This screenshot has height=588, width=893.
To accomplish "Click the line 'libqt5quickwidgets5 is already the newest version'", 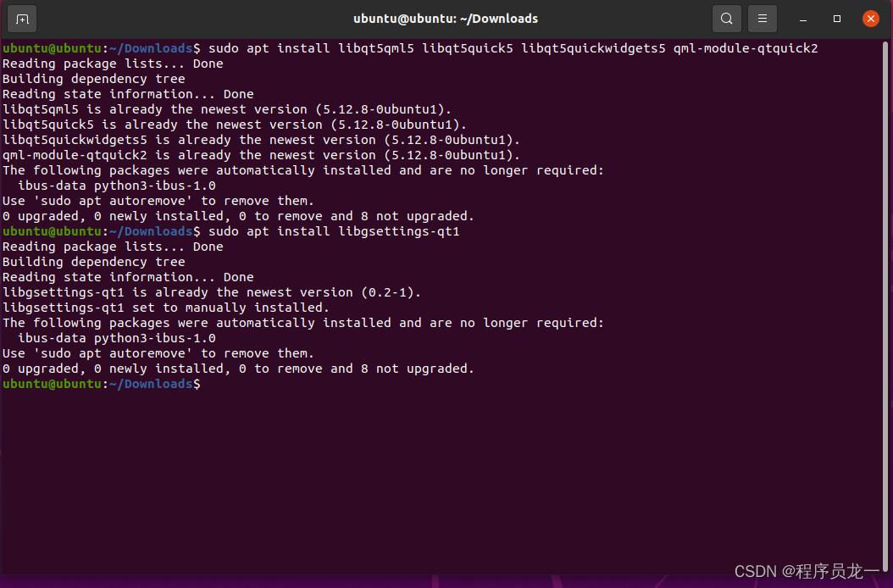I will (x=261, y=140).
